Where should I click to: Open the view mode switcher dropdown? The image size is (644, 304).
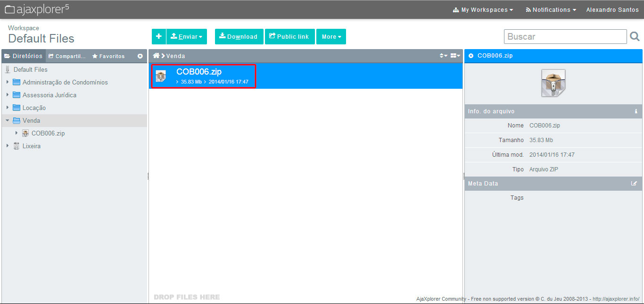pyautogui.click(x=455, y=56)
